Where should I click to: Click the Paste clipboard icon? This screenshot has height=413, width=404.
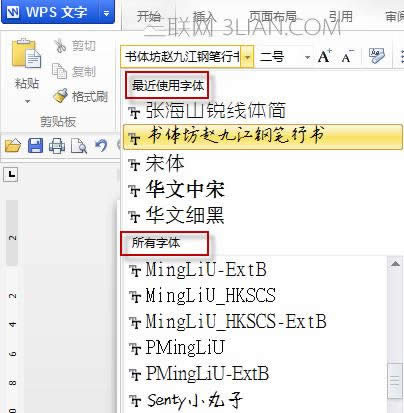(26, 54)
